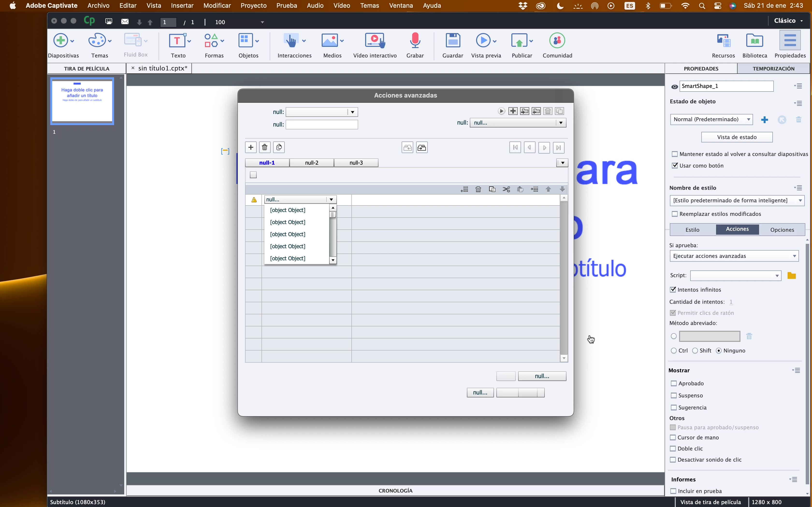Click the scissors cut action icon
Image resolution: width=812 pixels, height=507 pixels.
(506, 190)
